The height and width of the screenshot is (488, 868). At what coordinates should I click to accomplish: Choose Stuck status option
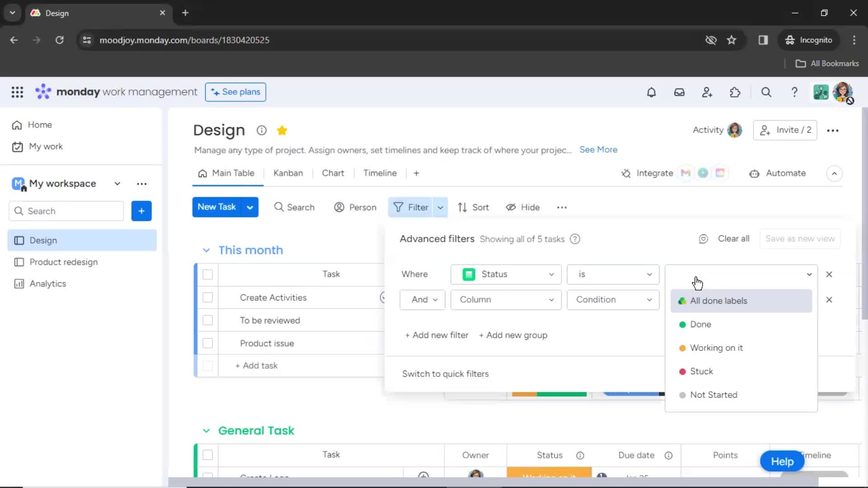(x=741, y=371)
